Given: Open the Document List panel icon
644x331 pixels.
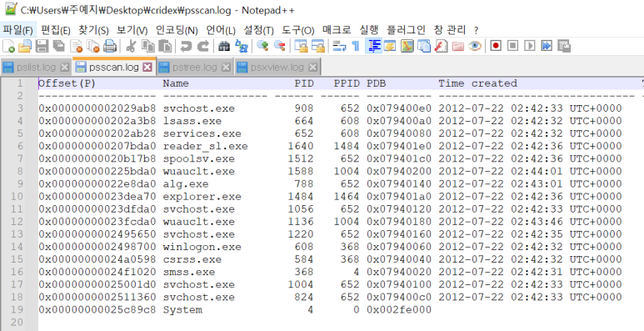Looking at the screenshot, I should pos(424,46).
